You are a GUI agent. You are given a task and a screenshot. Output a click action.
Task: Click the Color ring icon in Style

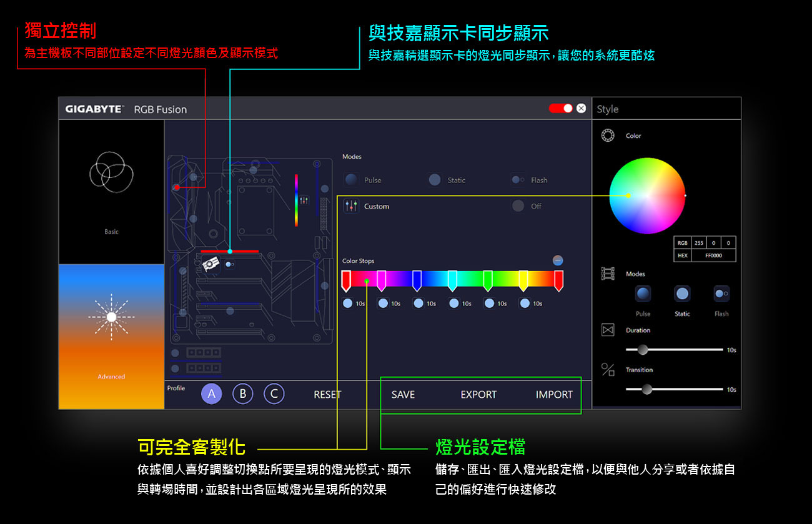tap(607, 136)
